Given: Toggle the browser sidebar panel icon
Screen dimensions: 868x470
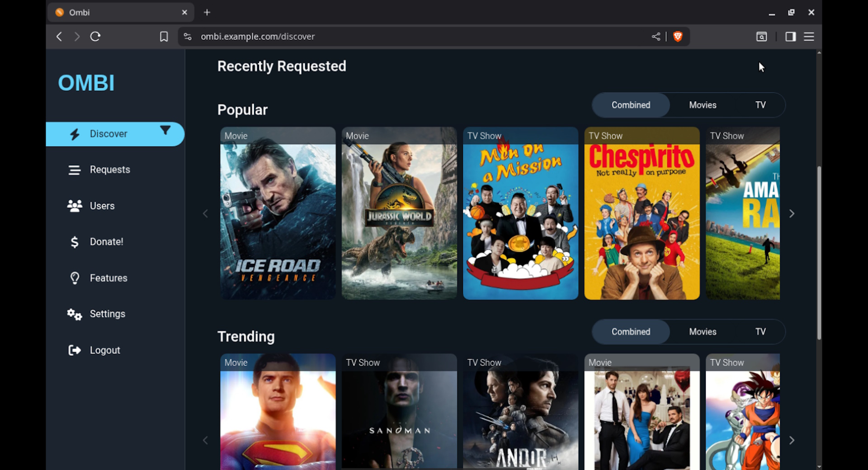Looking at the screenshot, I should point(790,37).
